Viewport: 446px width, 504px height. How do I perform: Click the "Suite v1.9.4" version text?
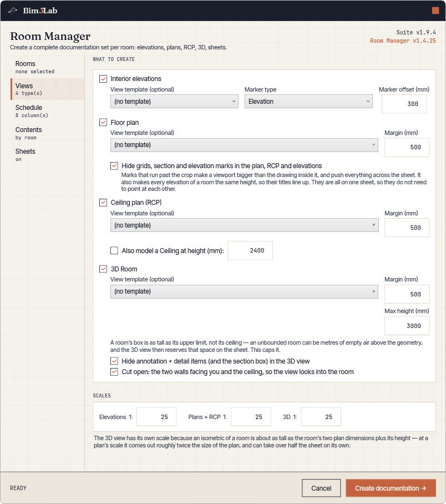coord(416,32)
